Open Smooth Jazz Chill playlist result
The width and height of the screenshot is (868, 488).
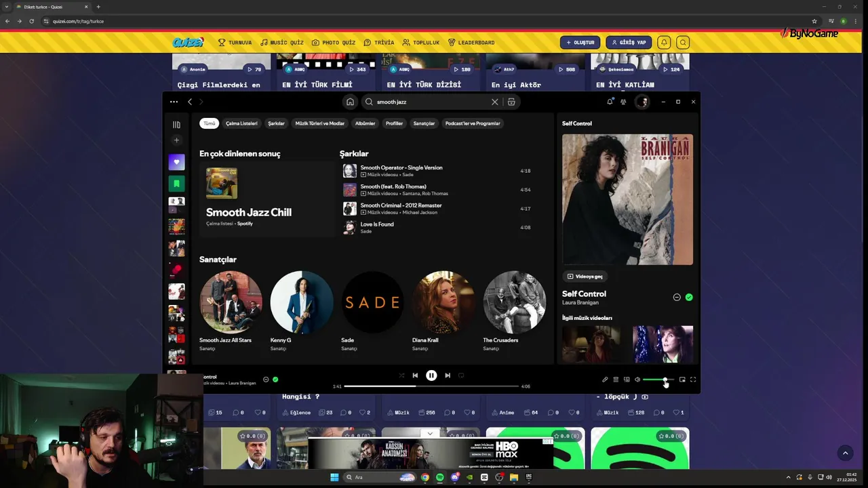click(267, 199)
